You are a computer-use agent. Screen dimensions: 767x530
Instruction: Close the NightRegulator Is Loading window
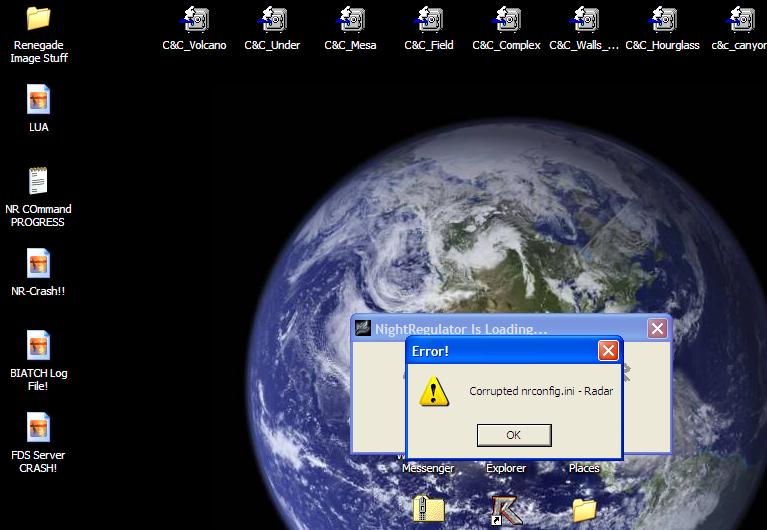[x=657, y=328]
